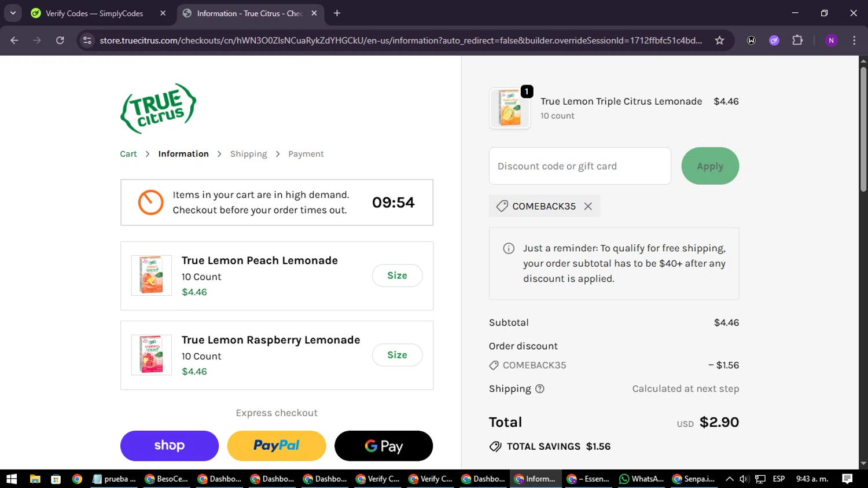Open the ESP language input indicator

click(x=779, y=479)
